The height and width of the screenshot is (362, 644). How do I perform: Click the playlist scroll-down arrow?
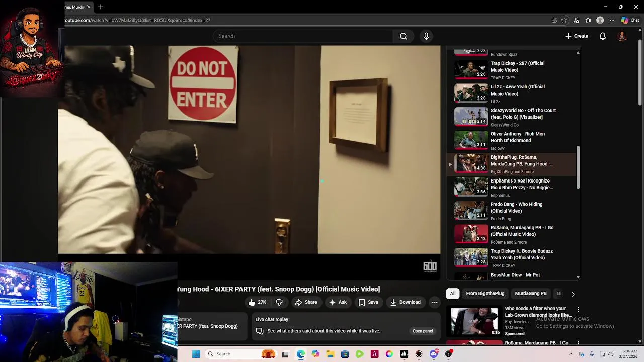578,277
